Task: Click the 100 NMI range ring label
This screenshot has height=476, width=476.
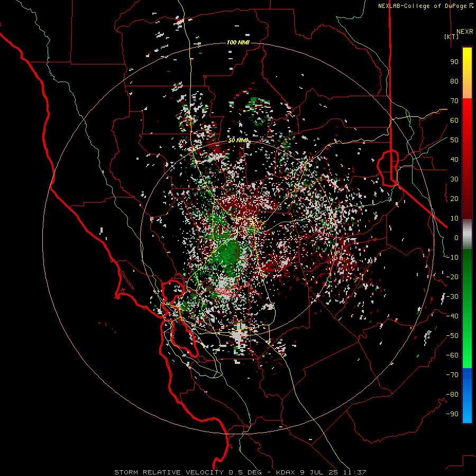Action: pyautogui.click(x=238, y=42)
